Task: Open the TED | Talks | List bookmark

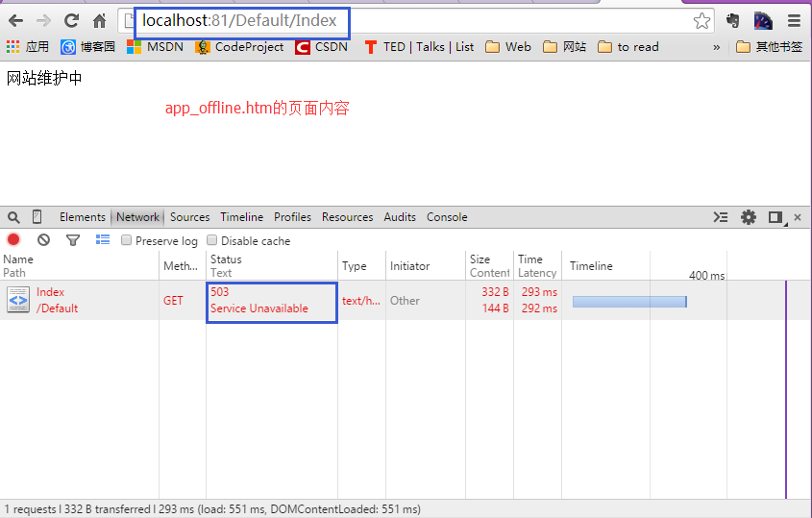Action: tap(419, 47)
